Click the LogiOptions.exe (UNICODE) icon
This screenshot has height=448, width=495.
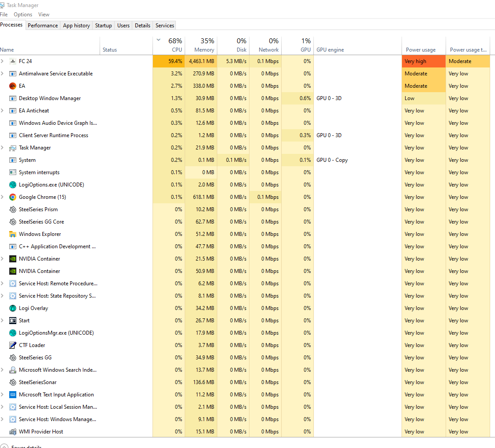pyautogui.click(x=13, y=185)
